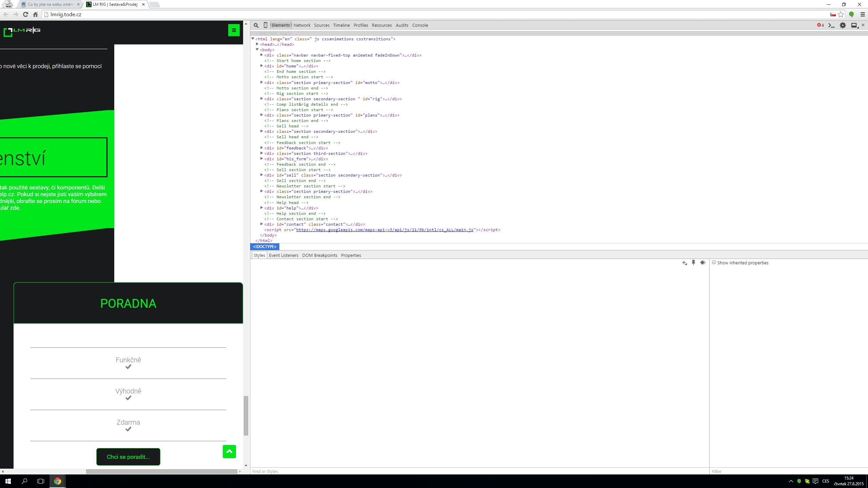The width and height of the screenshot is (868, 488).
Task: Open Windows Task View on taskbar
Action: point(41,481)
